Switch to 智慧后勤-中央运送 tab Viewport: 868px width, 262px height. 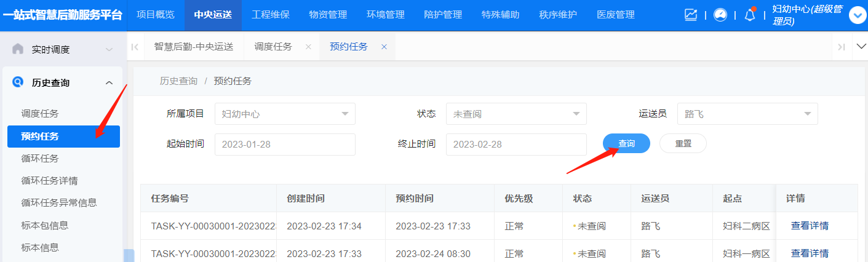(194, 47)
